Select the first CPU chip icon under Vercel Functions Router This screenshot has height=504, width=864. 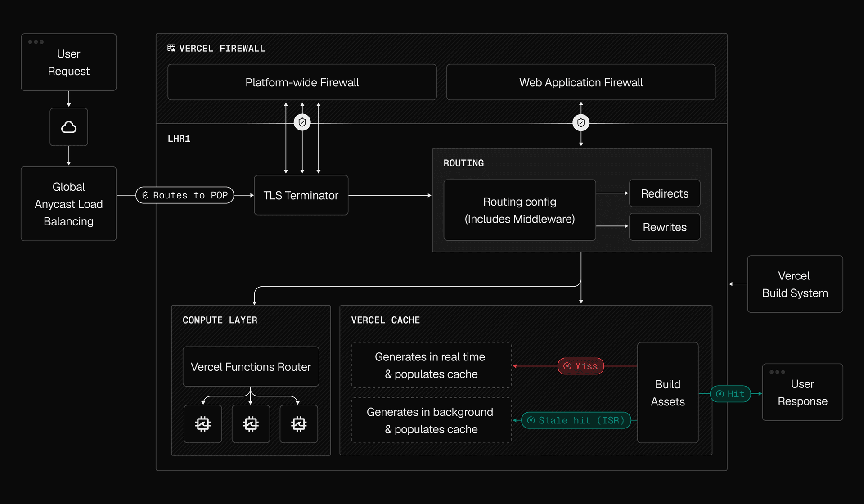[x=203, y=423]
